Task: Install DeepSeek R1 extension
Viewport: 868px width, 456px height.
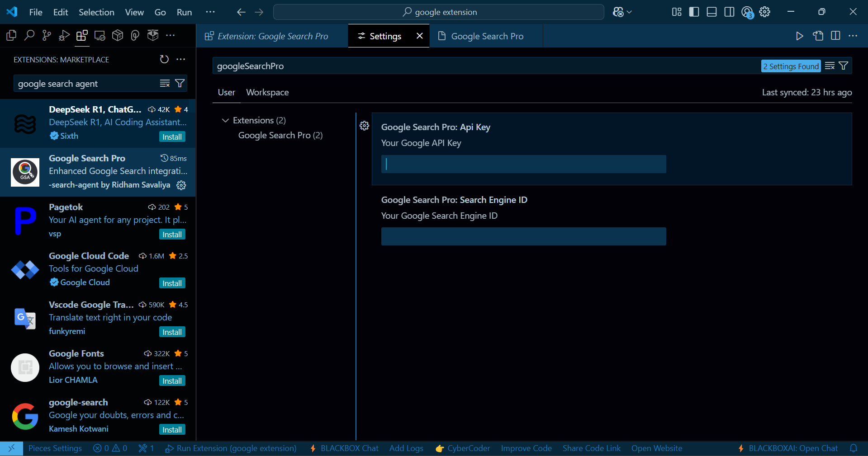Action: pyautogui.click(x=172, y=136)
